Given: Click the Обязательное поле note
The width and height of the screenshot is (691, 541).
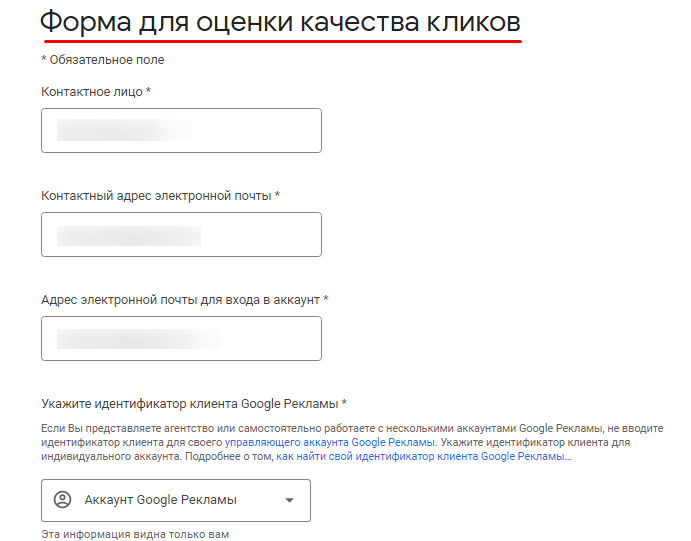Looking at the screenshot, I should pos(102,60).
